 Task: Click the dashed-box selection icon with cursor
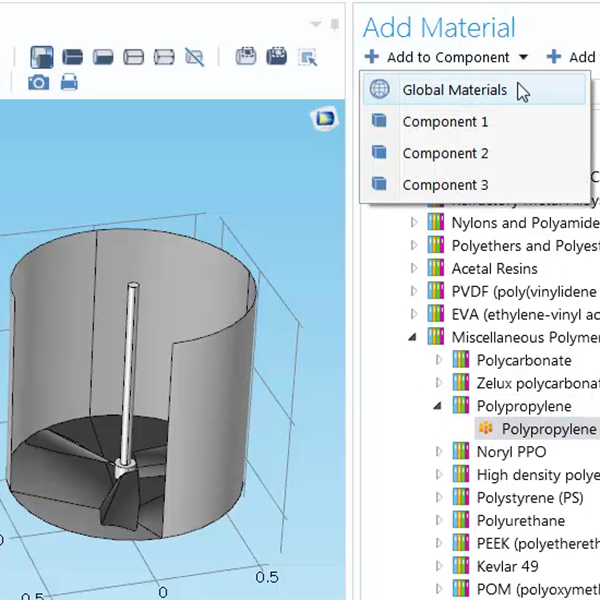coord(307,57)
